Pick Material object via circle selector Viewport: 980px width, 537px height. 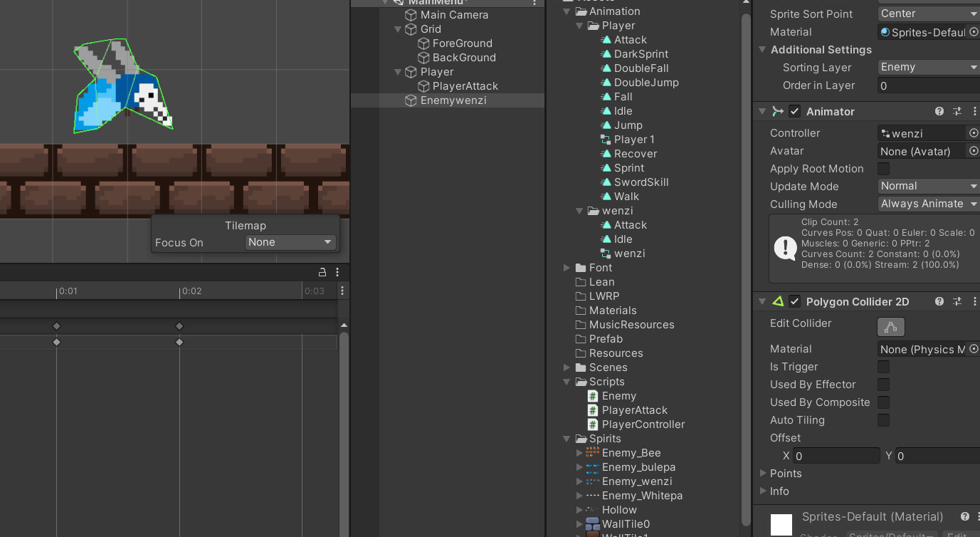pos(974,32)
